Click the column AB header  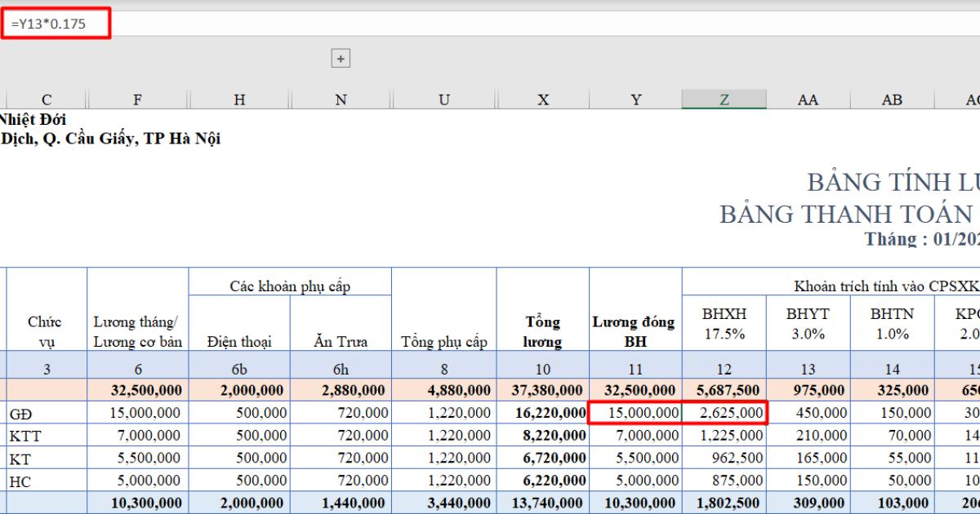click(x=892, y=100)
